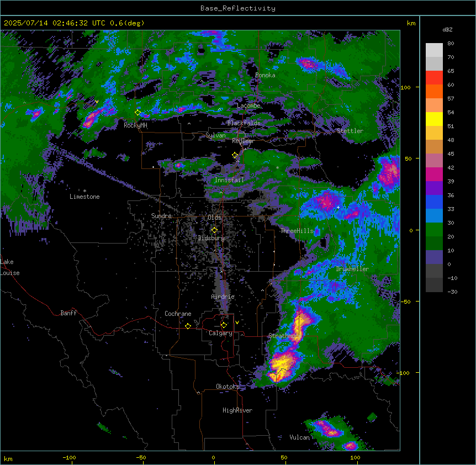
Task: Click the RedDeer city label
Action: [243, 141]
